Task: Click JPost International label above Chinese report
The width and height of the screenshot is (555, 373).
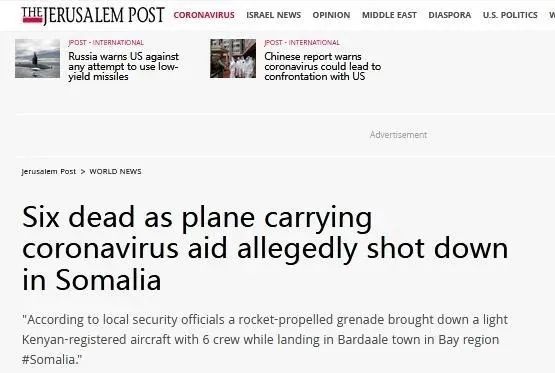Action: pos(302,43)
